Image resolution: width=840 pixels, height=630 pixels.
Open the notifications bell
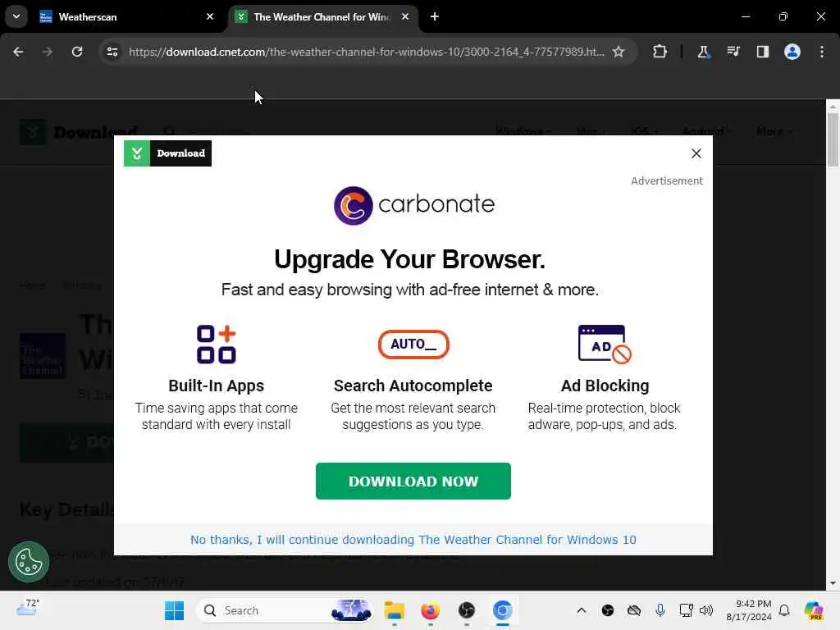(x=784, y=610)
